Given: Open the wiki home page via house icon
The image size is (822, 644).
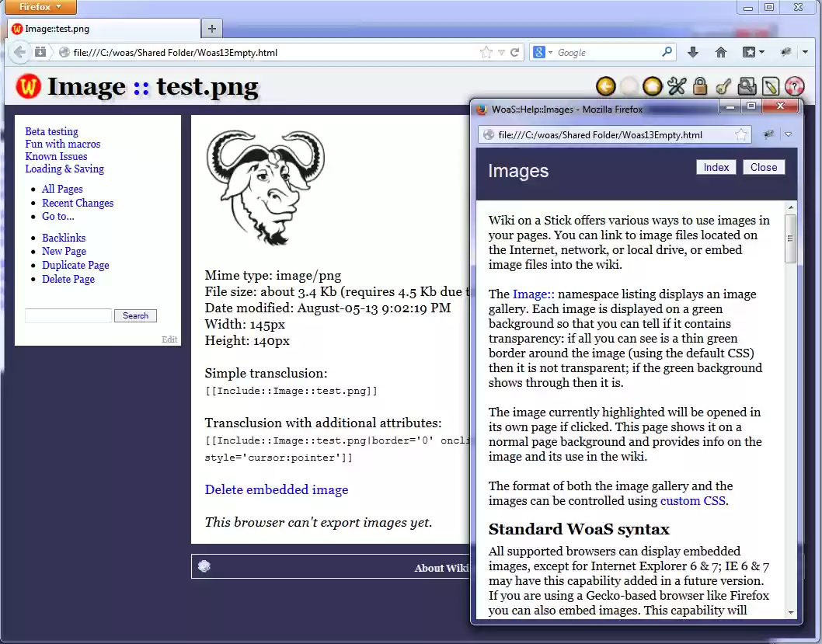Looking at the screenshot, I should coord(721,51).
